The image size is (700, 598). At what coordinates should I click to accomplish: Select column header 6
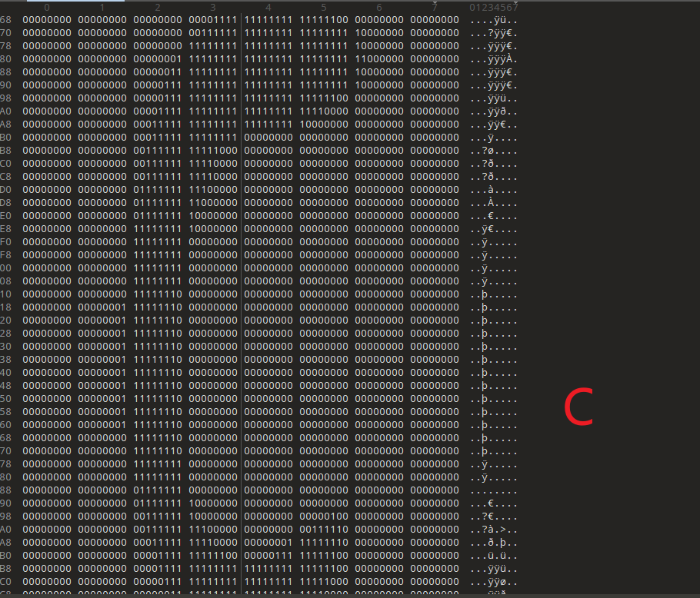point(379,8)
